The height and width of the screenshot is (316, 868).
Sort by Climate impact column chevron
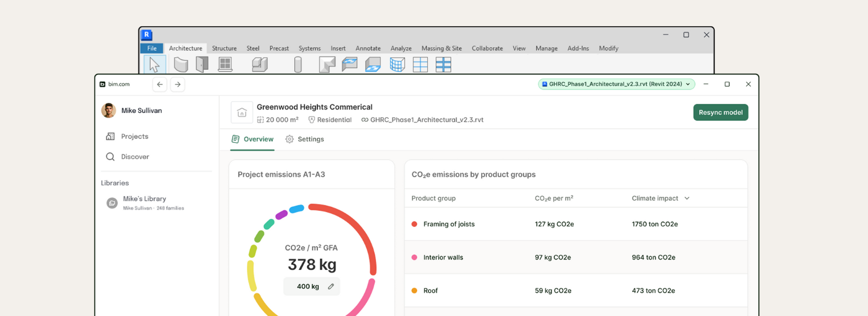(x=687, y=198)
